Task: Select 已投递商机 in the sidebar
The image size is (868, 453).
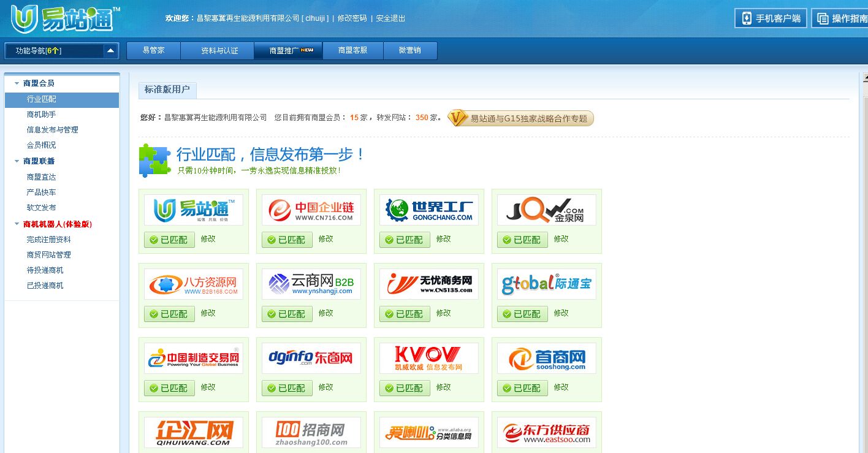Action: pyautogui.click(x=45, y=286)
